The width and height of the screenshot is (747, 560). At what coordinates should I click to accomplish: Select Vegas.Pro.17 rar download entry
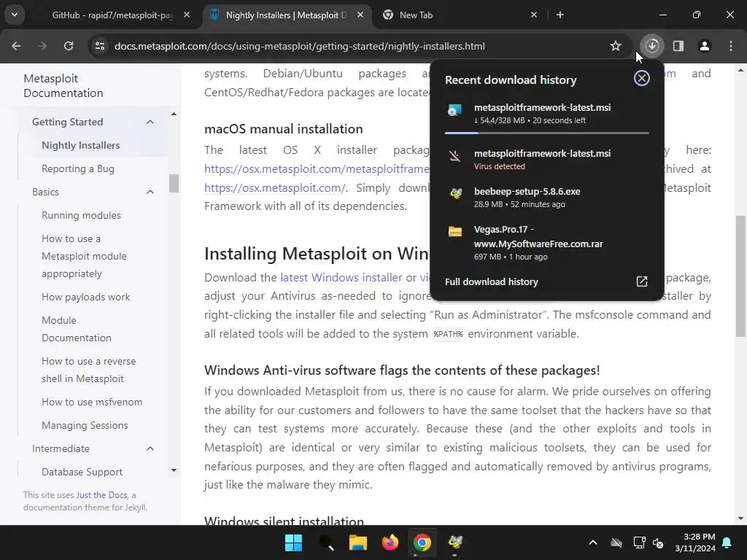(546, 243)
